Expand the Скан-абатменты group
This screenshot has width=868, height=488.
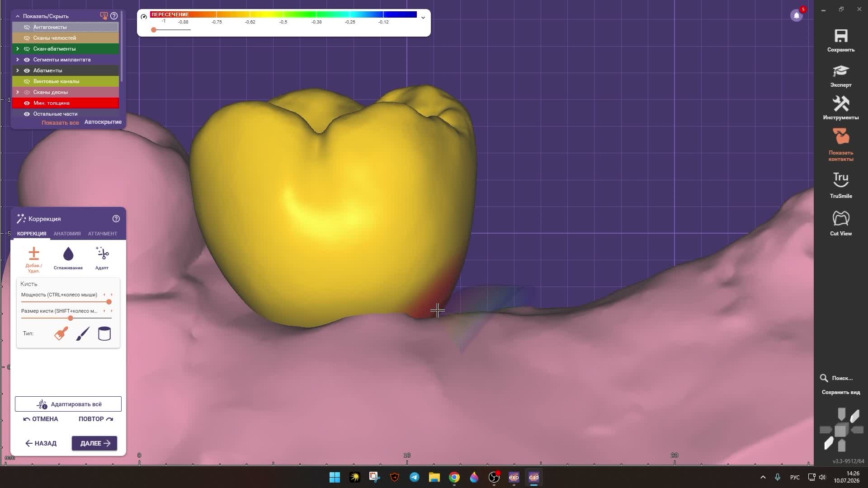18,49
